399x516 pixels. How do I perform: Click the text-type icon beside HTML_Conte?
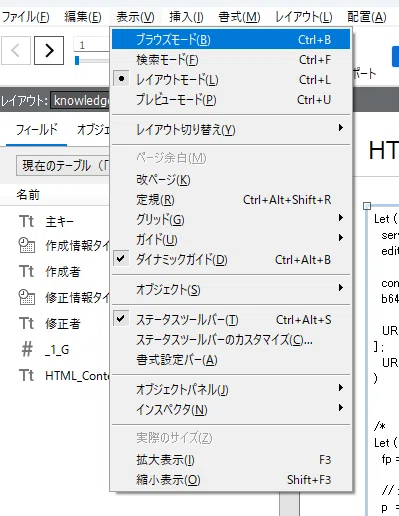coord(26,375)
